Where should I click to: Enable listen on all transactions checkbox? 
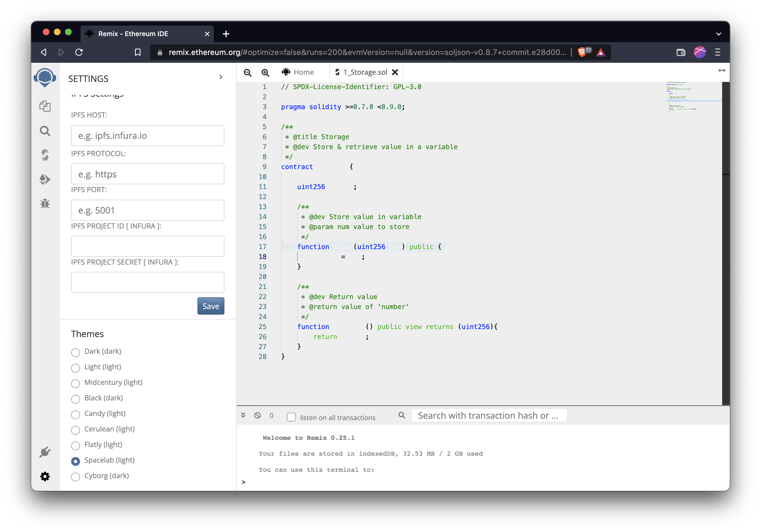(x=291, y=417)
